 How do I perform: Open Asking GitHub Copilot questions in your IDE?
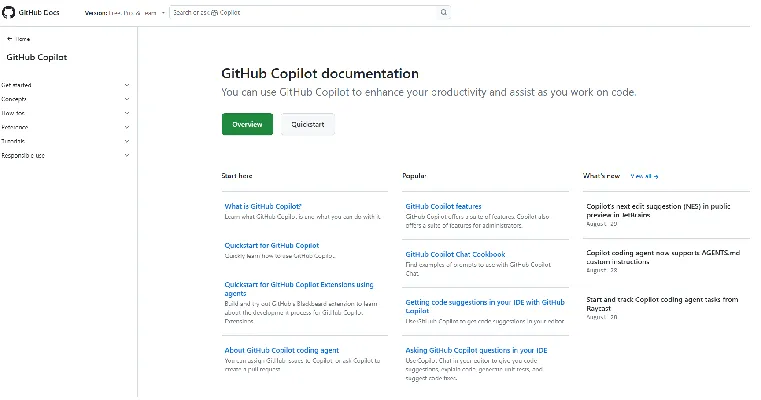pyautogui.click(x=476, y=350)
